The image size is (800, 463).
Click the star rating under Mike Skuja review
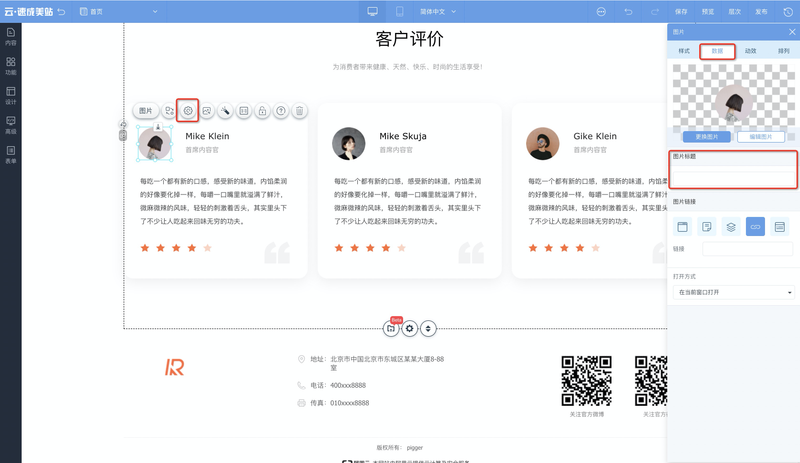(x=370, y=248)
